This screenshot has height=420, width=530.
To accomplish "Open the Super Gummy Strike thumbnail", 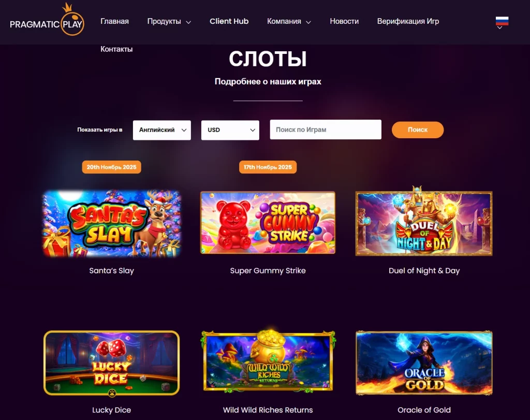I will point(268,223).
